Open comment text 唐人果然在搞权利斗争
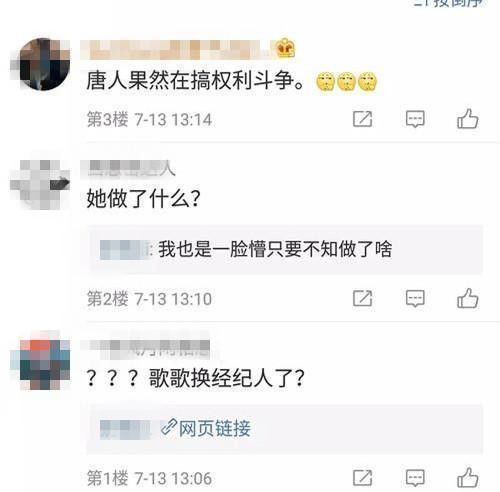 pos(195,80)
